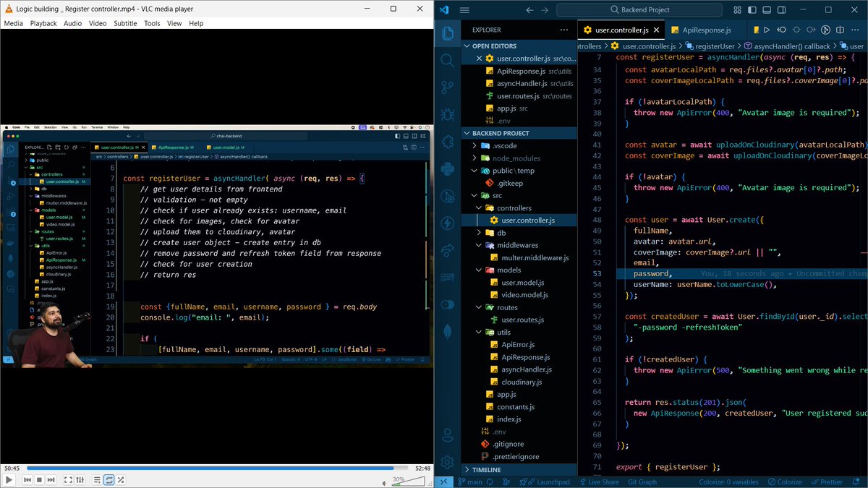Screen dimensions: 868x488
Task: Open Accounts icon in VS Code activity bar
Action: click(x=448, y=435)
